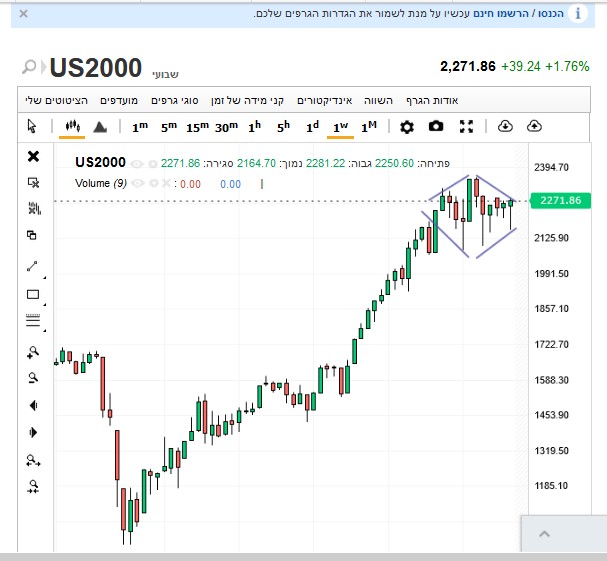Open chart settings gear
This screenshot has height=561, width=607.
(407, 126)
